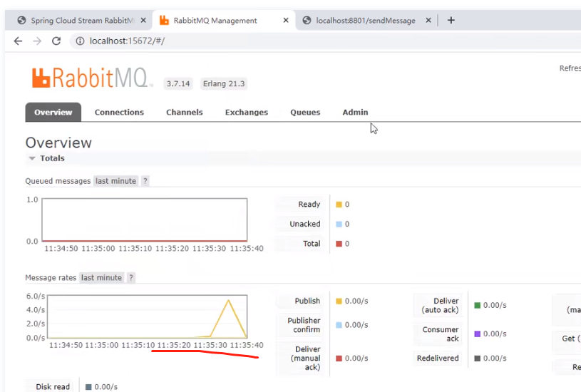Screen dimensions: 581x392
Task: Click the RabbitMQ Management tab favicon
Action: coord(164,21)
